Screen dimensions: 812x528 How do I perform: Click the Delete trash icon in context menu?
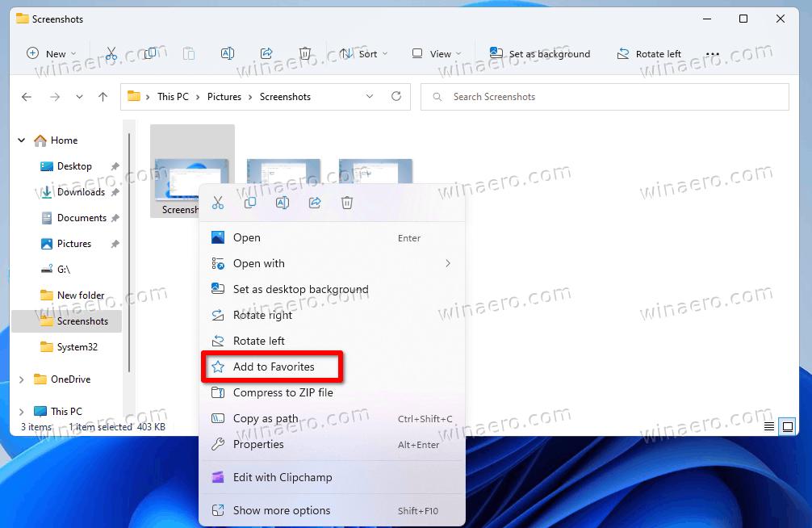tap(347, 203)
